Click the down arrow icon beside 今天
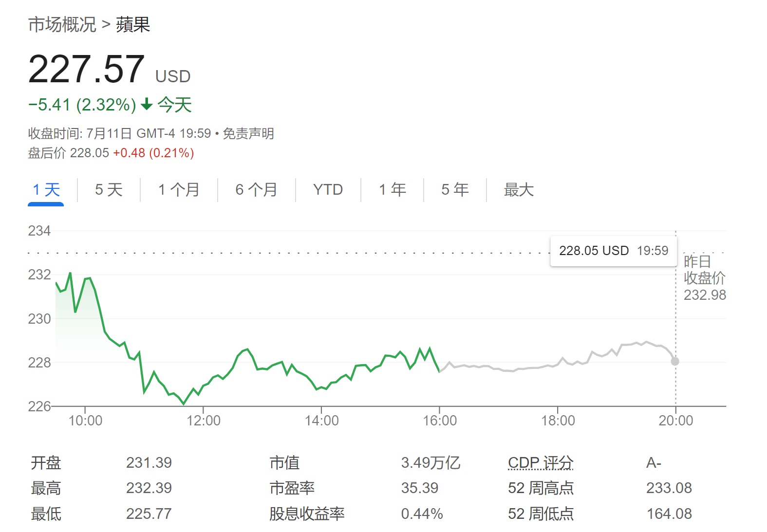767x532 pixels. coord(147,105)
